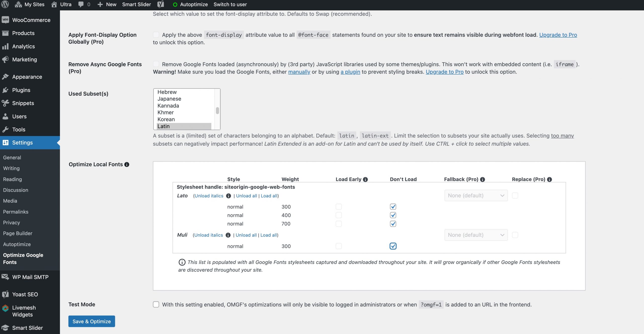Click the info icon after Lato Unload italics

[228, 196]
